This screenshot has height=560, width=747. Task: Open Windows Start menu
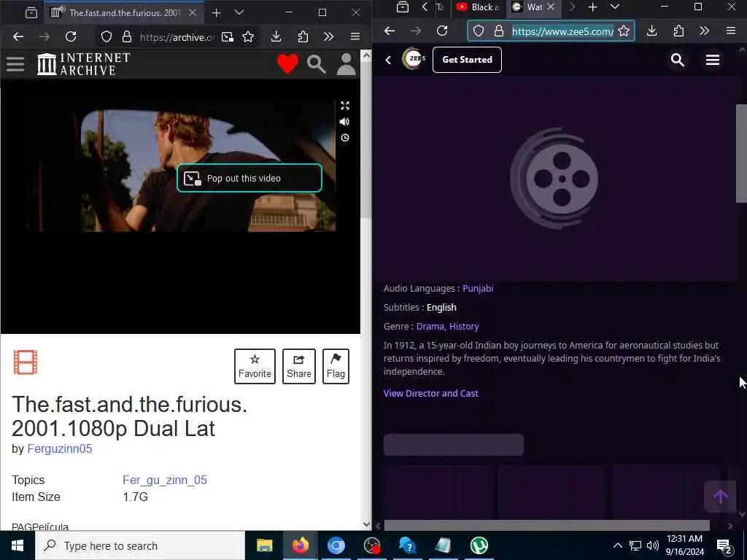[x=18, y=545]
